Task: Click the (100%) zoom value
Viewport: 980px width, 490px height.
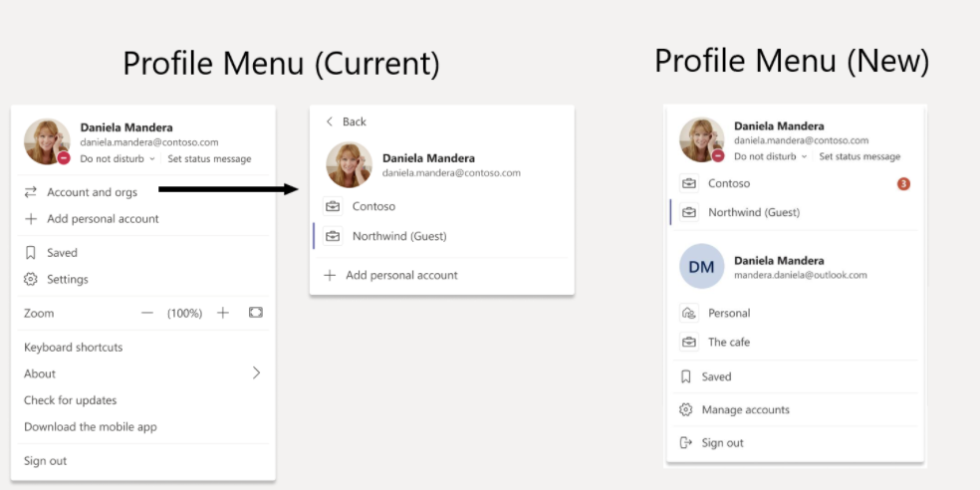Action: click(184, 313)
